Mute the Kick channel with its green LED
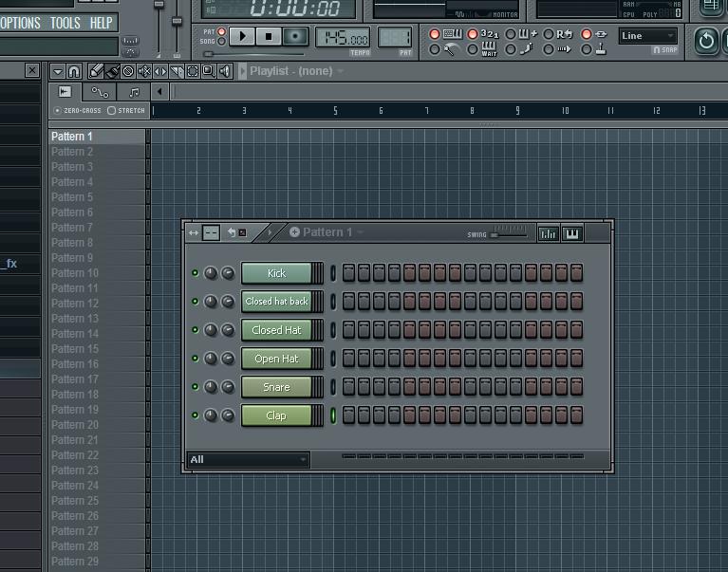This screenshot has width=728, height=572. click(196, 273)
